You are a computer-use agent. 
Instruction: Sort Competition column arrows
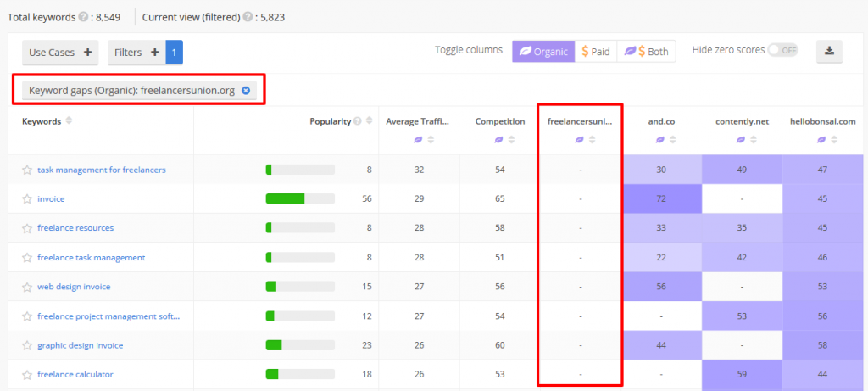(511, 140)
